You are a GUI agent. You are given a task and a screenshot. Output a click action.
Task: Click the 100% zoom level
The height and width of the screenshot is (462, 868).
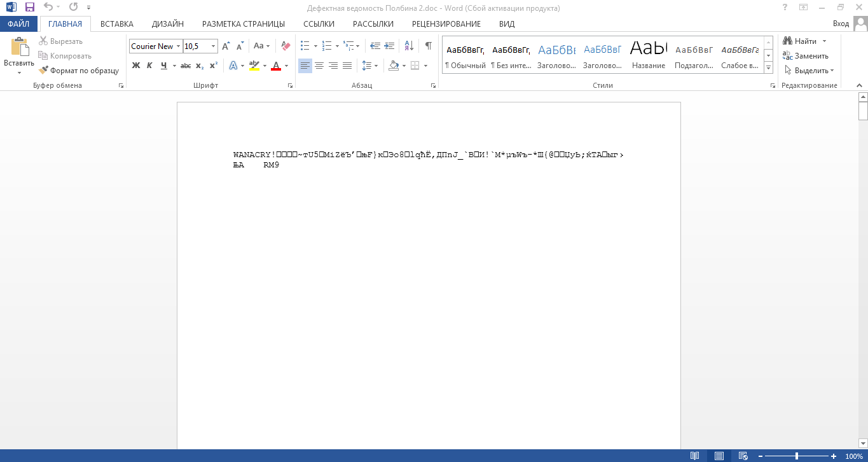pyautogui.click(x=853, y=456)
